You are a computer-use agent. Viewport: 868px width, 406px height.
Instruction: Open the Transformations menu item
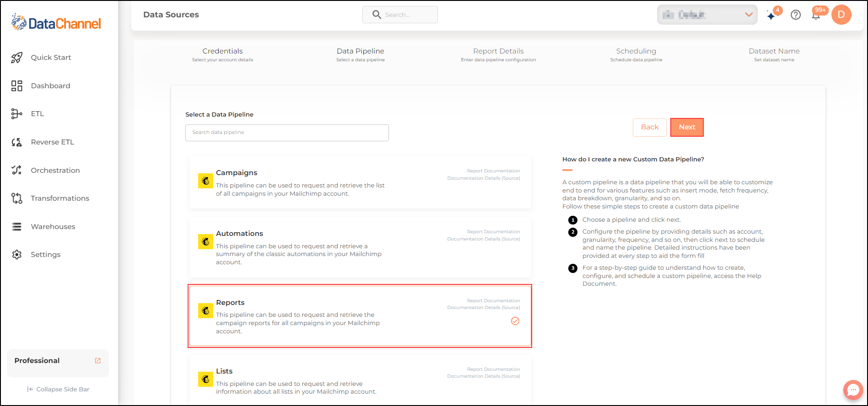60,198
